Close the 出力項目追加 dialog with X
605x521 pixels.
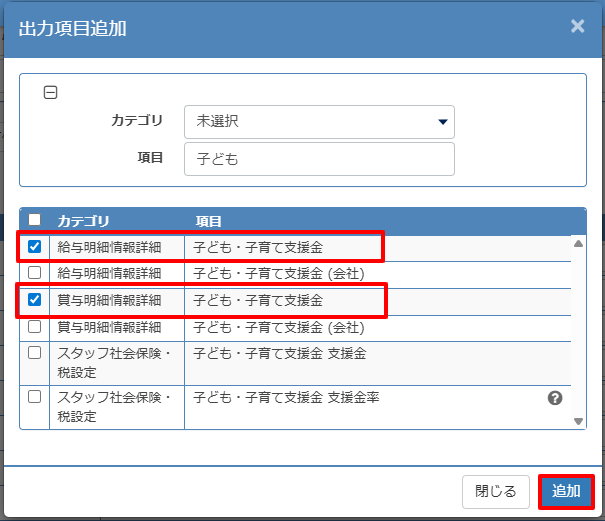point(577,26)
